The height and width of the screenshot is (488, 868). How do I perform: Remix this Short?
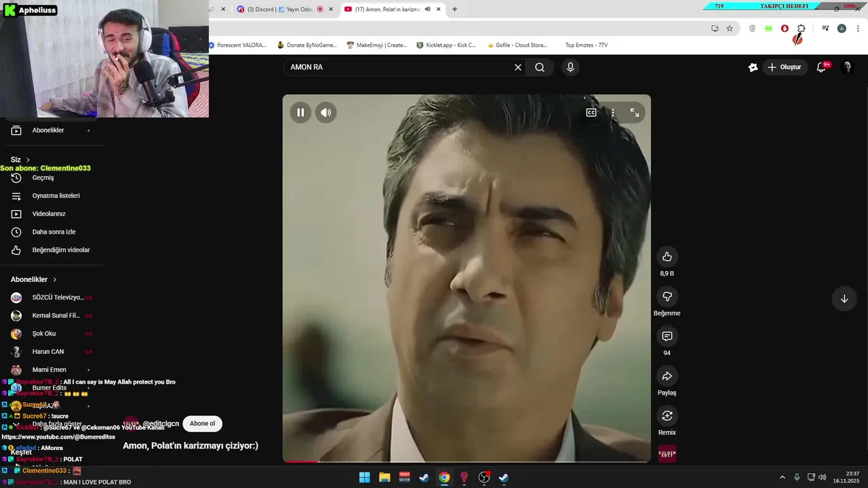coord(667,415)
